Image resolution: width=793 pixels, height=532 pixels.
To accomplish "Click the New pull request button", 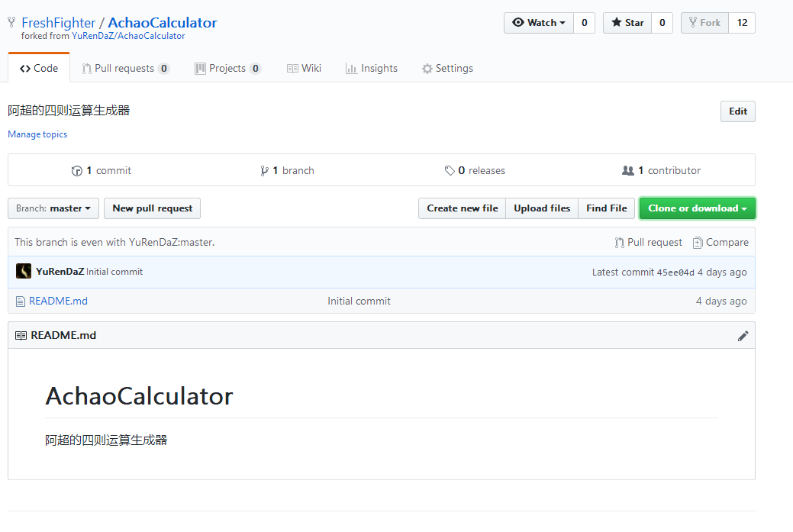I will [152, 208].
